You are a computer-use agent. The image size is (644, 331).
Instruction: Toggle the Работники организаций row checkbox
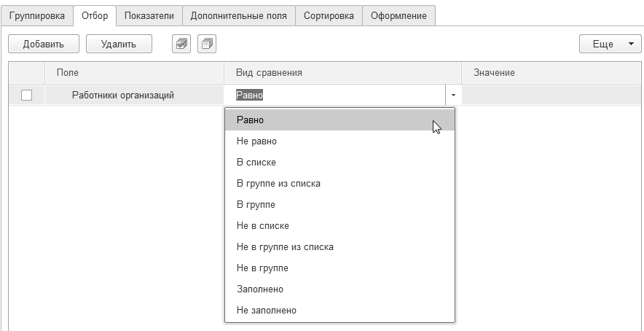coord(27,95)
